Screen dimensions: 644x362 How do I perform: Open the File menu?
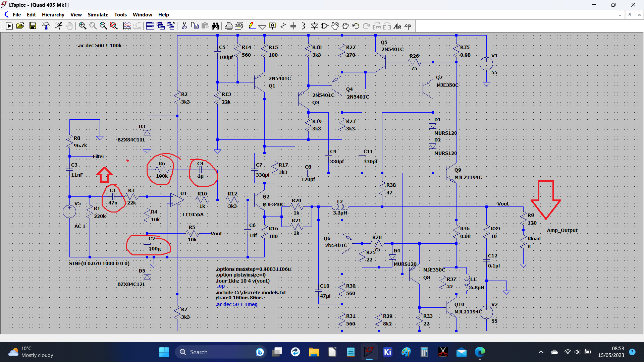point(17,15)
